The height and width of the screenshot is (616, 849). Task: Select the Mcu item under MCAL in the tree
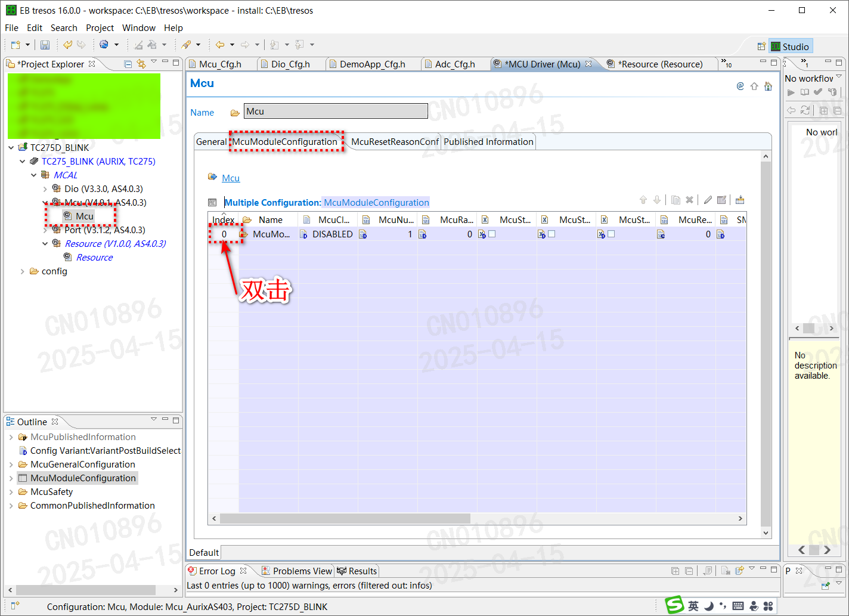[x=84, y=216]
